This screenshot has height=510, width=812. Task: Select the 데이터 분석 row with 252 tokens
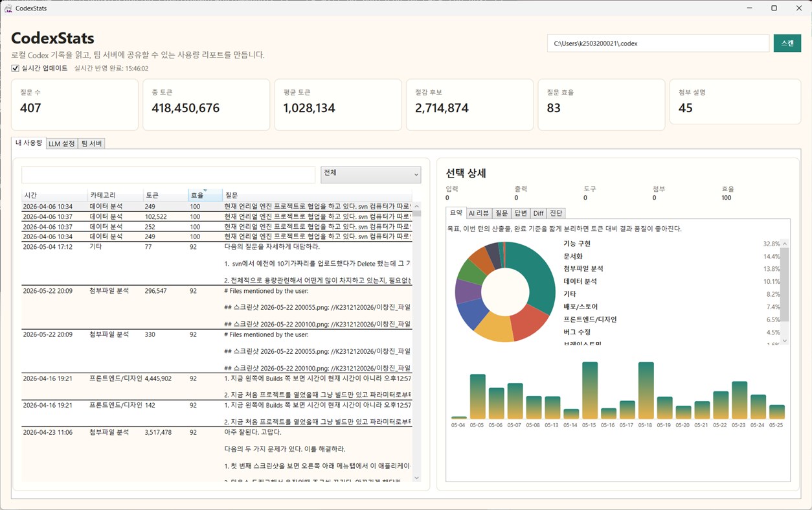[217, 227]
